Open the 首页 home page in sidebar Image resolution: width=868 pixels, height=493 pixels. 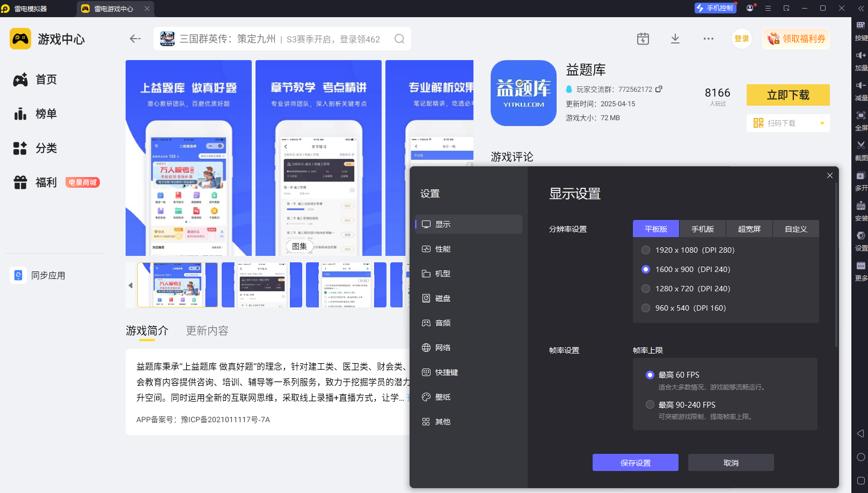click(35, 79)
